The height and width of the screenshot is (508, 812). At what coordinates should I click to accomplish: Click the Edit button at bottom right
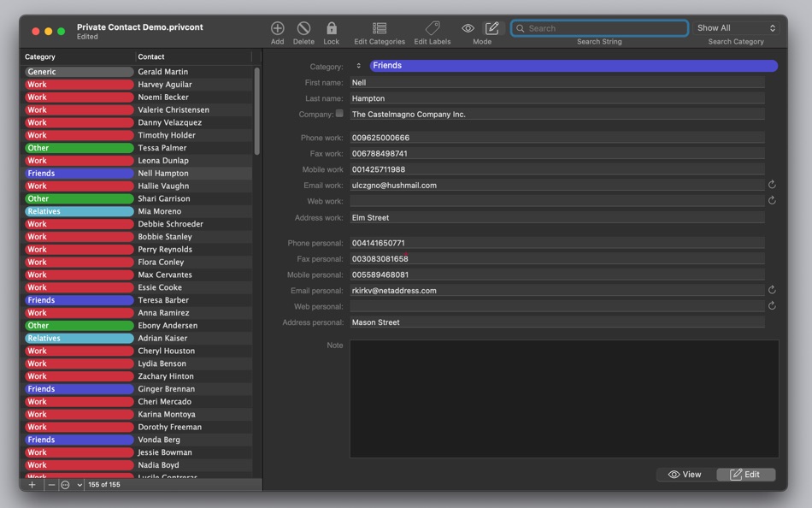[745, 475]
